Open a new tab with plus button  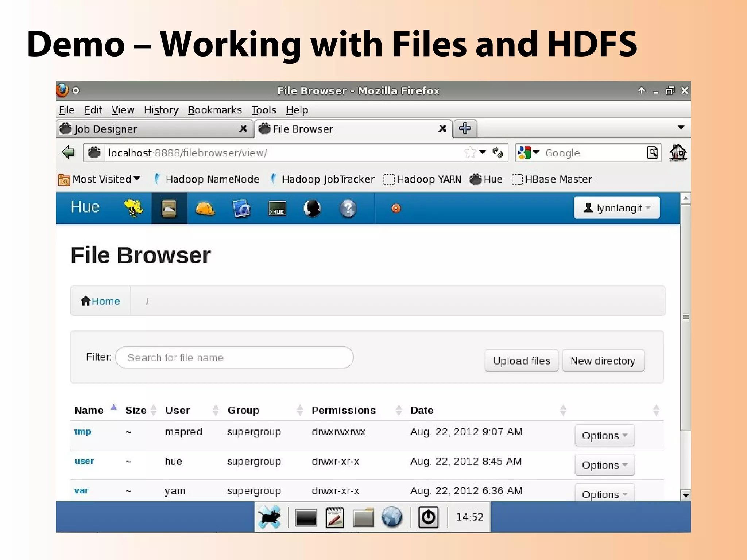[465, 128]
